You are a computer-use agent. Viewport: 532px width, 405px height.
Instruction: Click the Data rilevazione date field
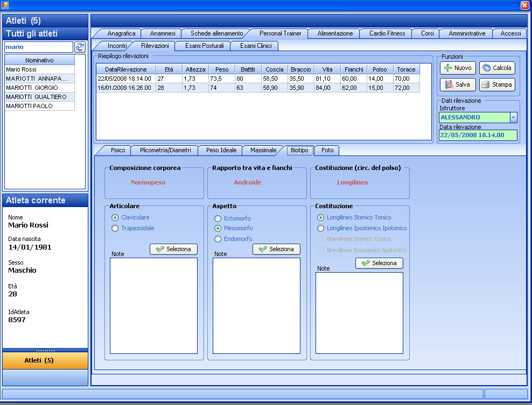point(478,135)
